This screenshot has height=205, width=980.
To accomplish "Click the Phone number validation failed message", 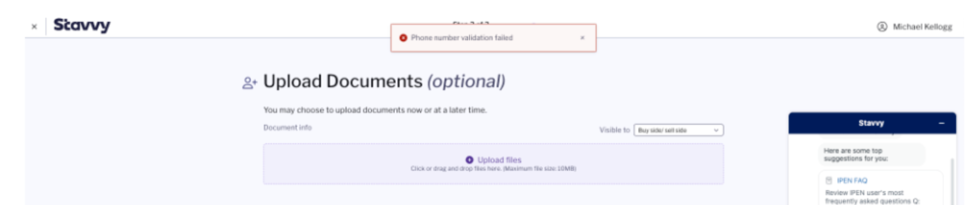I will pyautogui.click(x=461, y=38).
